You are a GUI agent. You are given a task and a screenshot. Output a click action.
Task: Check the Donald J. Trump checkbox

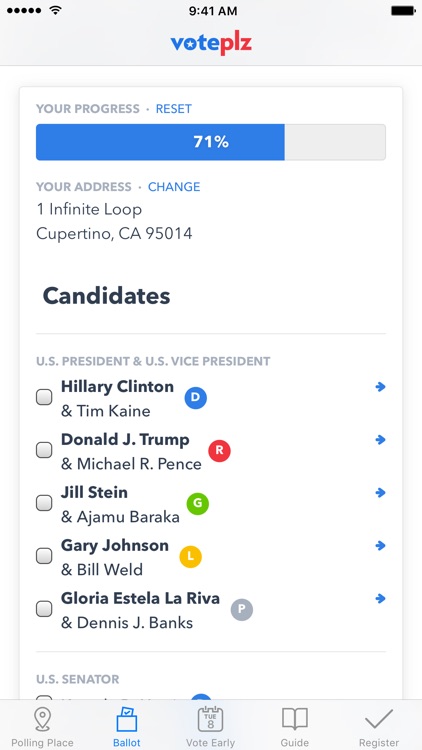44,450
